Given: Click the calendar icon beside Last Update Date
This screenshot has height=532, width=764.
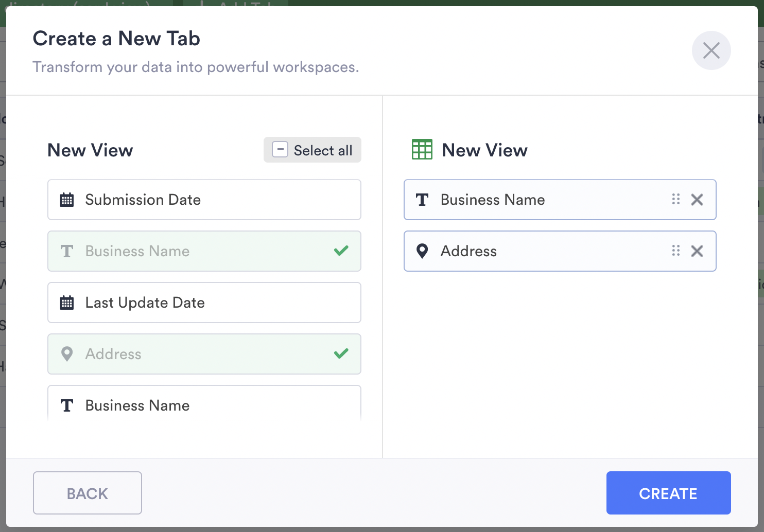Looking at the screenshot, I should click(x=67, y=303).
